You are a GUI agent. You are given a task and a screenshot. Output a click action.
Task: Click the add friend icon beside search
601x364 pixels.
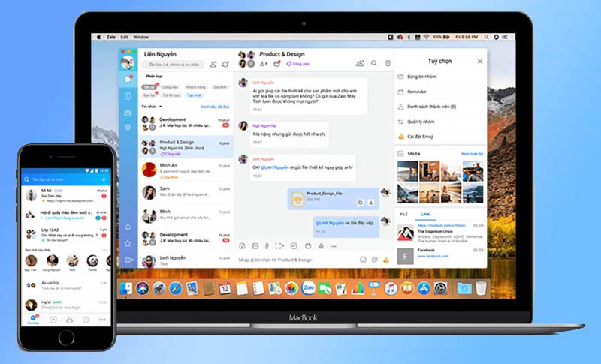[214, 65]
